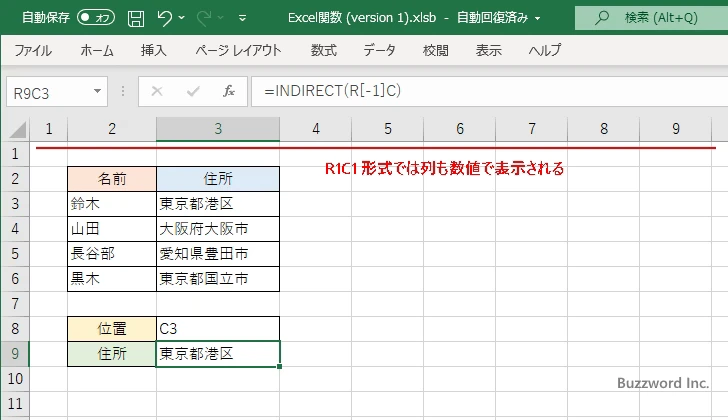Image resolution: width=728 pixels, height=420 pixels.
Task: Click the search magnifier icon
Action: pyautogui.click(x=602, y=18)
